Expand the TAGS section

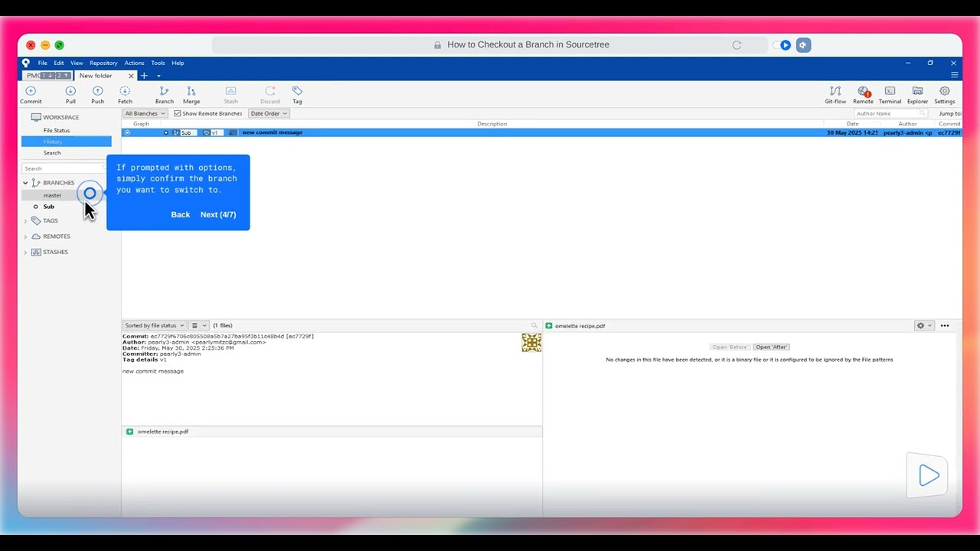[25, 221]
